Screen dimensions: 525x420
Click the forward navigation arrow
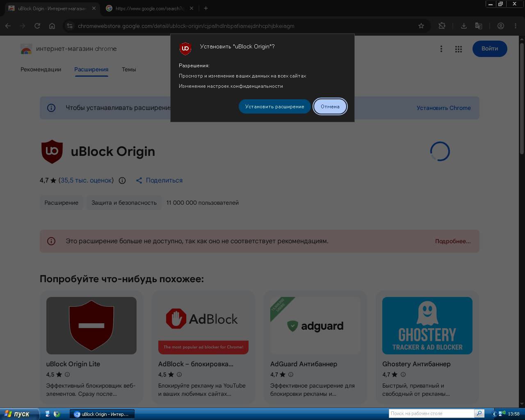[23, 26]
